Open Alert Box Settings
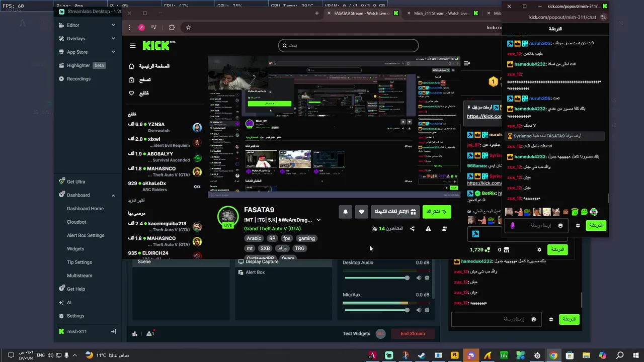The image size is (644, 362). (x=86, y=235)
